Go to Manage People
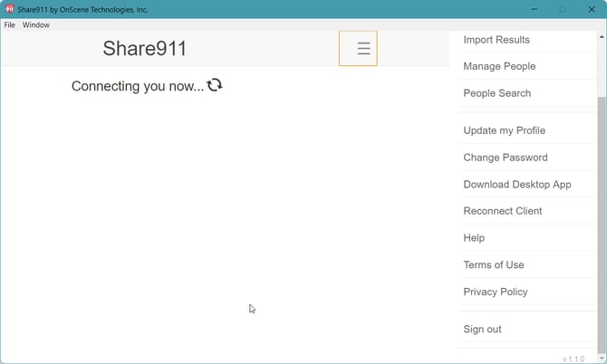This screenshot has width=607, height=364. (x=499, y=66)
